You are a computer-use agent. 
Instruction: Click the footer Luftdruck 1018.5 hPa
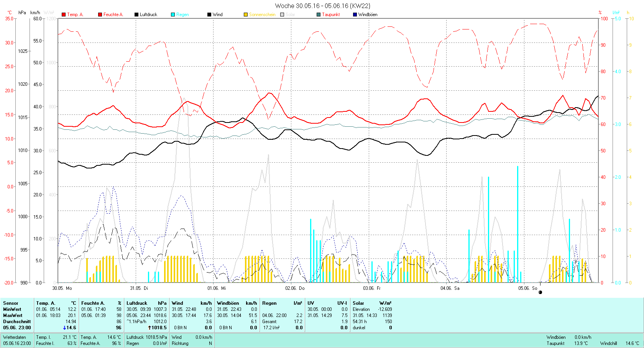click(x=147, y=337)
